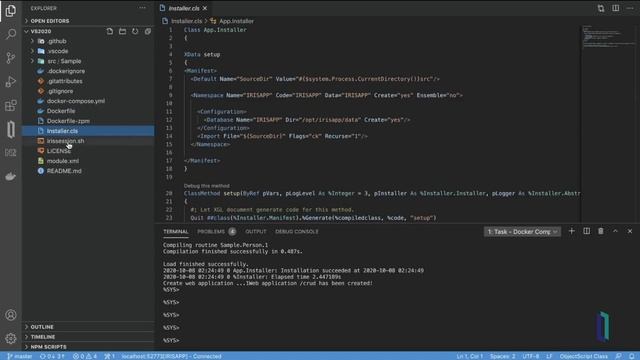
Task: Split the editor to the right
Action: point(616,8)
